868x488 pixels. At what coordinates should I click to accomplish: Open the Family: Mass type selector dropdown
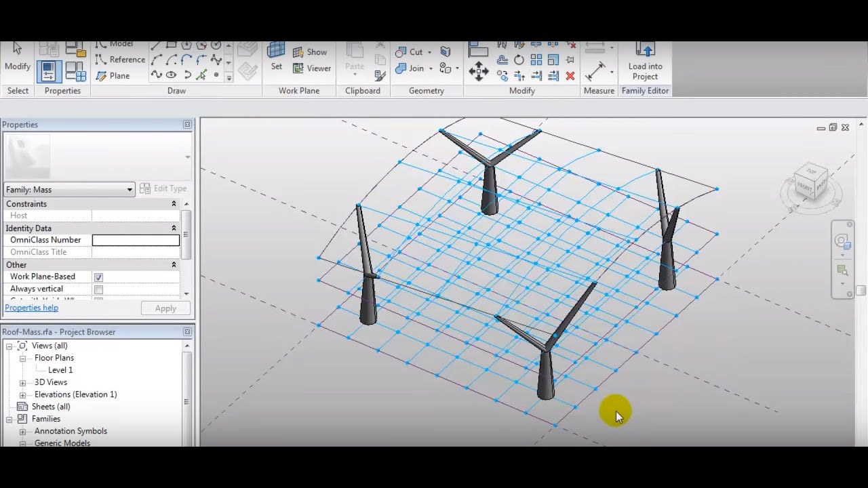pos(69,190)
